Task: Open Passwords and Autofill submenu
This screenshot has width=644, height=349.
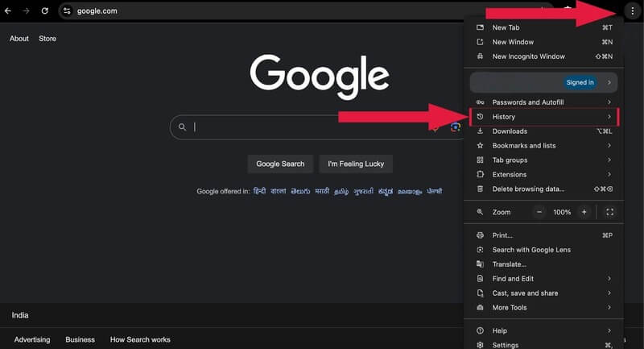Action: tap(544, 102)
